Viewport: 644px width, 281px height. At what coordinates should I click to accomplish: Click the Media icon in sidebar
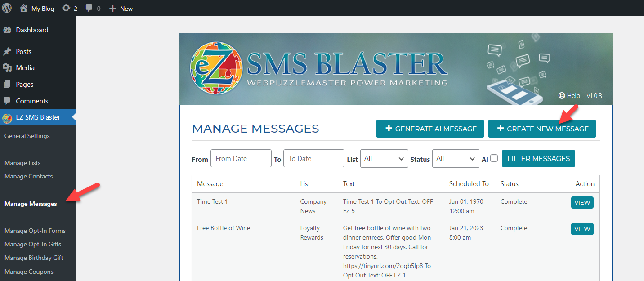7,68
